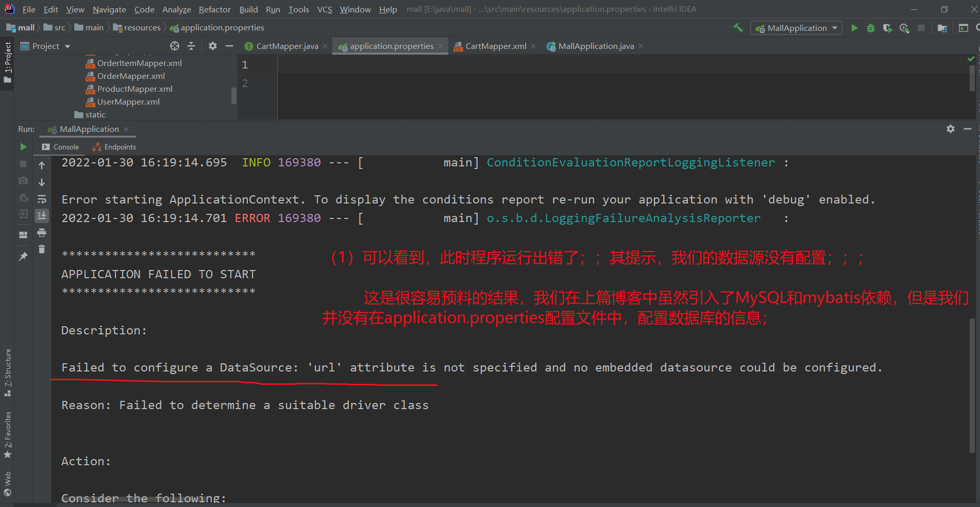Toggle the Structure side tool button
Viewport: 980px width, 507px height.
pyautogui.click(x=7, y=373)
